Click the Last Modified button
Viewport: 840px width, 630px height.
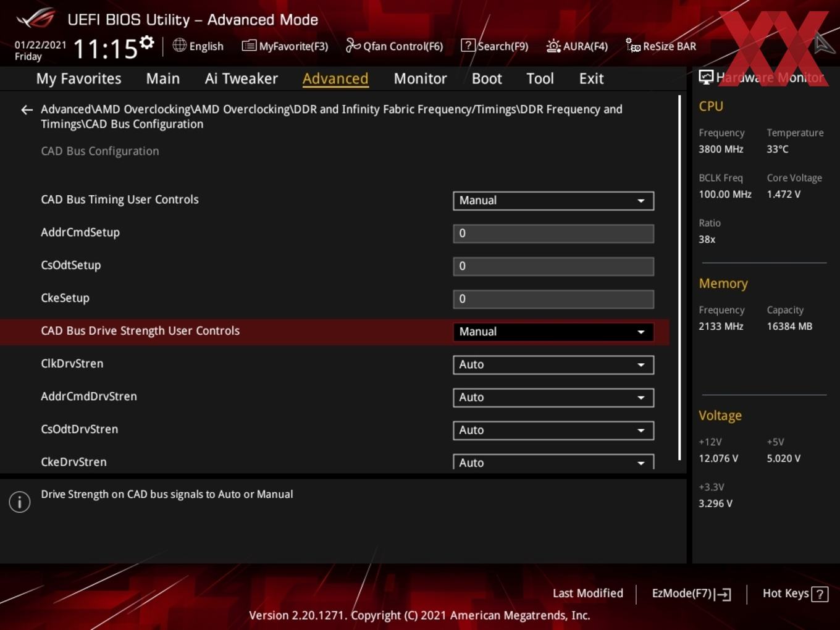[x=588, y=593]
